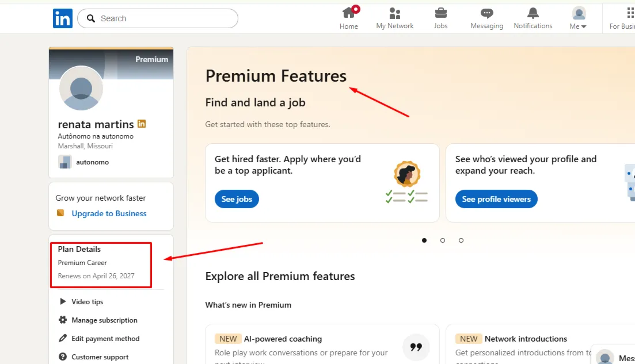The width and height of the screenshot is (635, 364).
Task: Click the magnifier icon in the search box
Action: [x=91, y=18]
